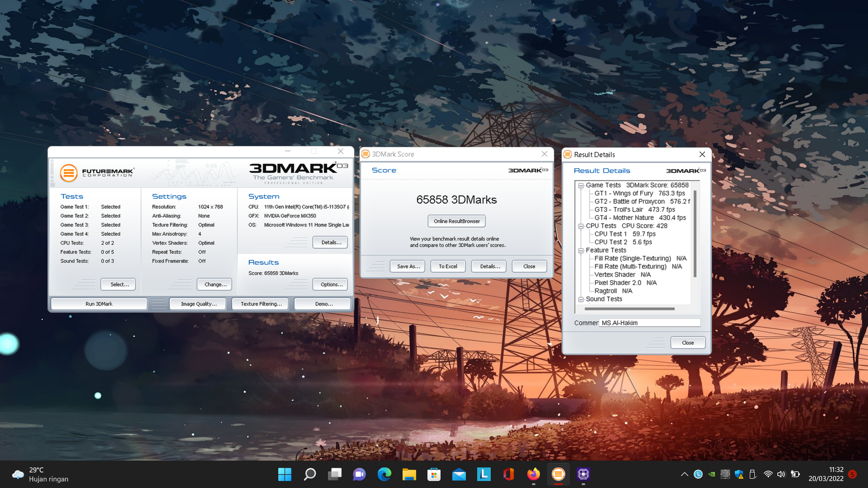Screen dimensions: 868x488
Task: Show hidden system tray icons
Action: 684,474
